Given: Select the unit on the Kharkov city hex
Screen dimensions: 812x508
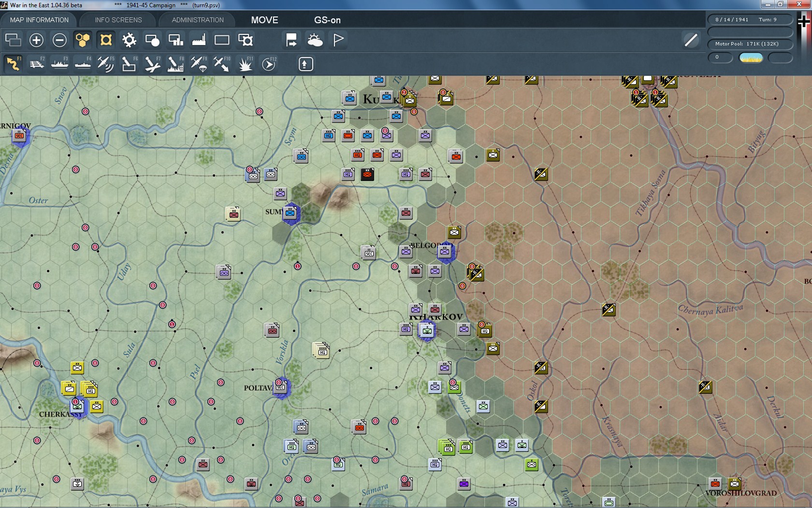Looking at the screenshot, I should click(427, 331).
